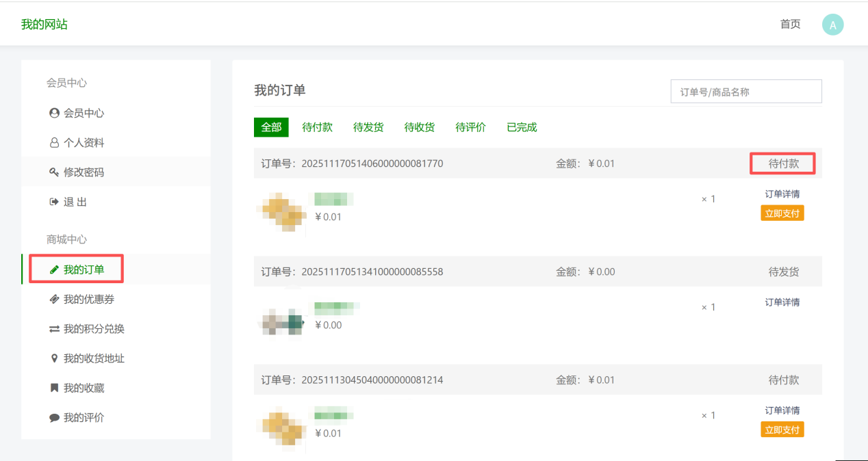Open 订单详情 for order ending 085558
Image resolution: width=868 pixels, height=461 pixels.
[x=782, y=302]
